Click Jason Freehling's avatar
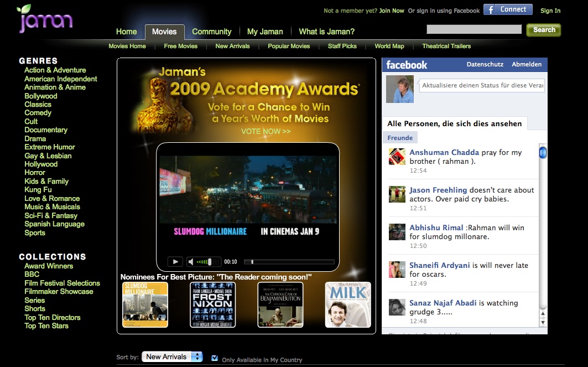588x367 pixels. tap(397, 194)
